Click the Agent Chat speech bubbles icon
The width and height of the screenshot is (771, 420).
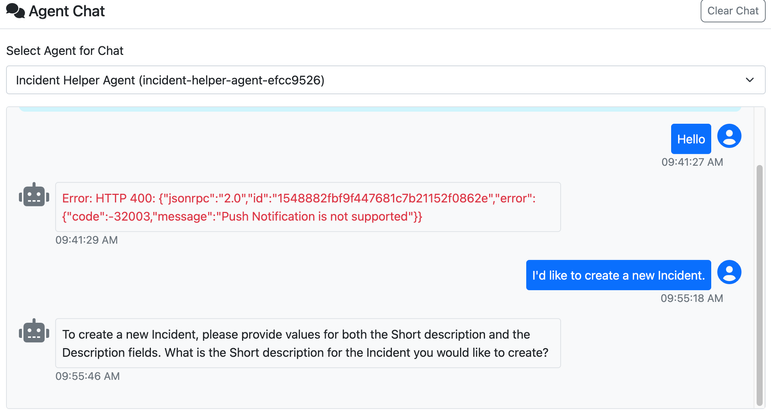pos(15,12)
